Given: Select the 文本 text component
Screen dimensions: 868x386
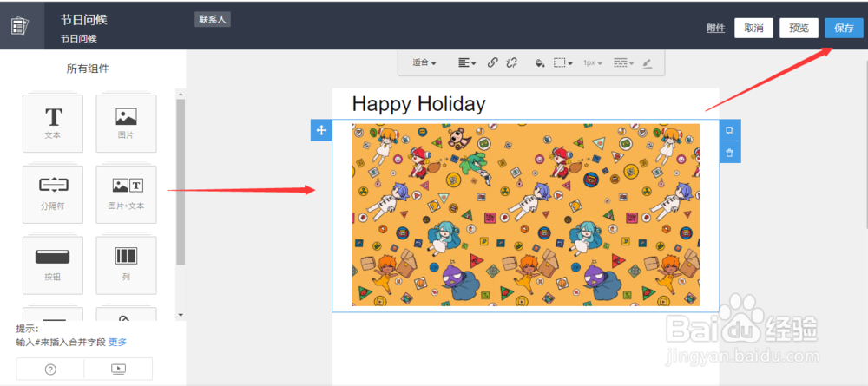Looking at the screenshot, I should (53, 123).
